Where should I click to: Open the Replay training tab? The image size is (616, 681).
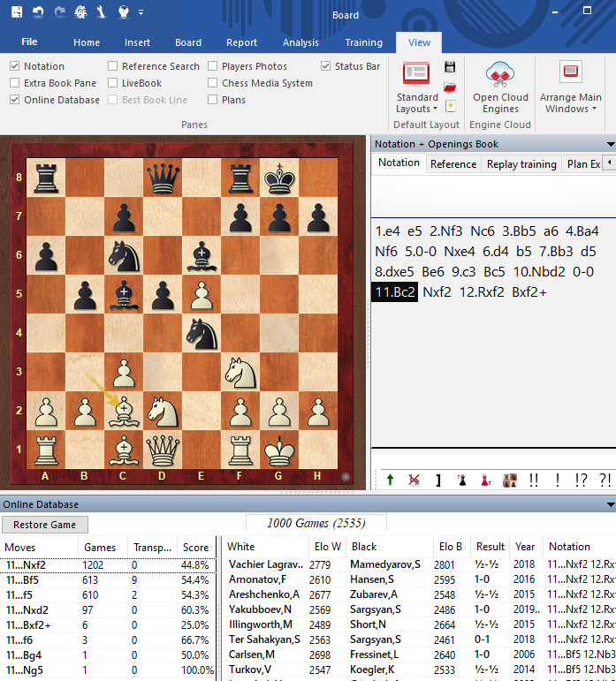[521, 164]
